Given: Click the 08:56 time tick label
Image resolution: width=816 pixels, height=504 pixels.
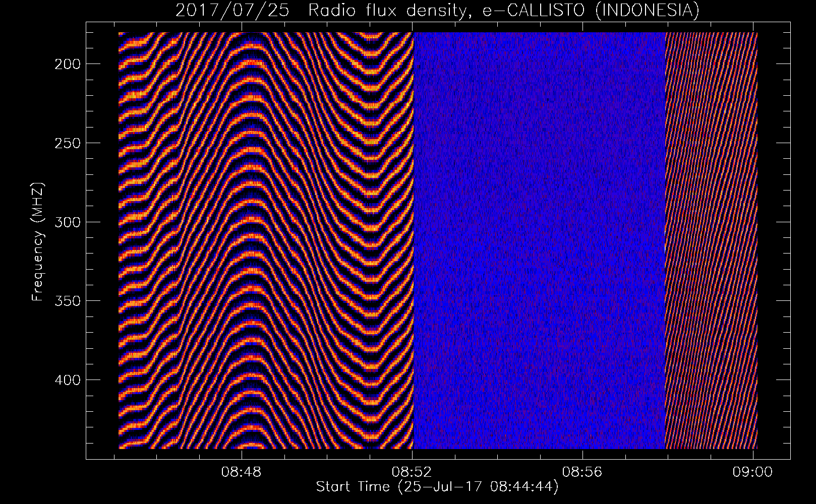Looking at the screenshot, I should coord(582,473).
